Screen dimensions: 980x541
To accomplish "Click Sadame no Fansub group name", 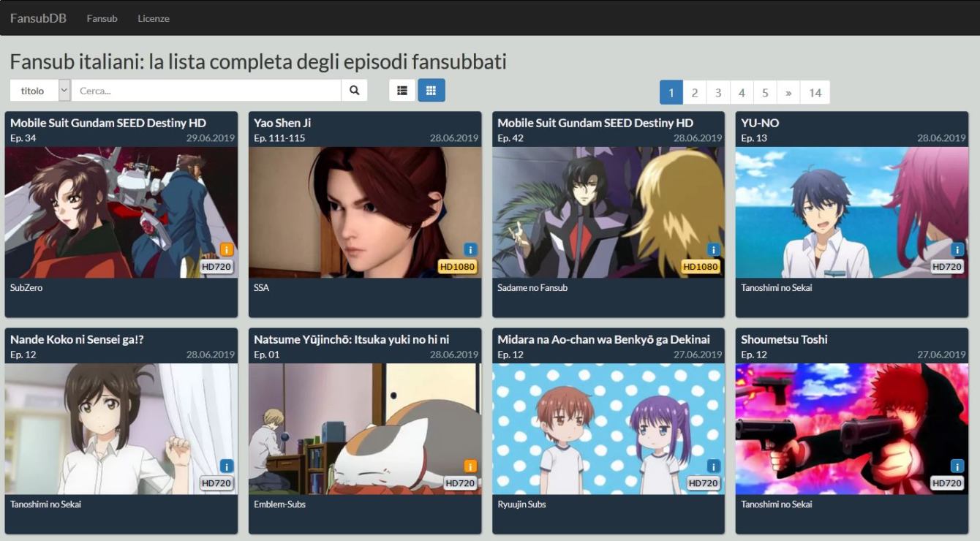I will (532, 288).
